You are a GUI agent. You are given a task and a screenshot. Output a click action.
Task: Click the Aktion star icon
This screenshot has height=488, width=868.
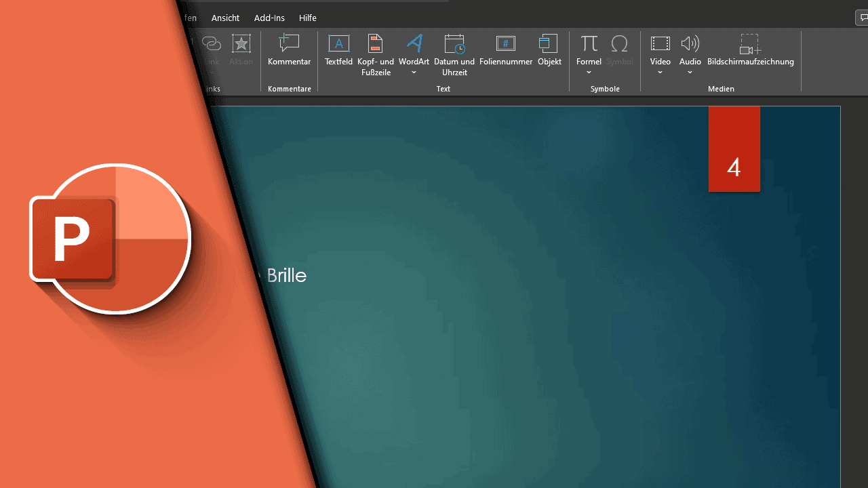point(241,43)
